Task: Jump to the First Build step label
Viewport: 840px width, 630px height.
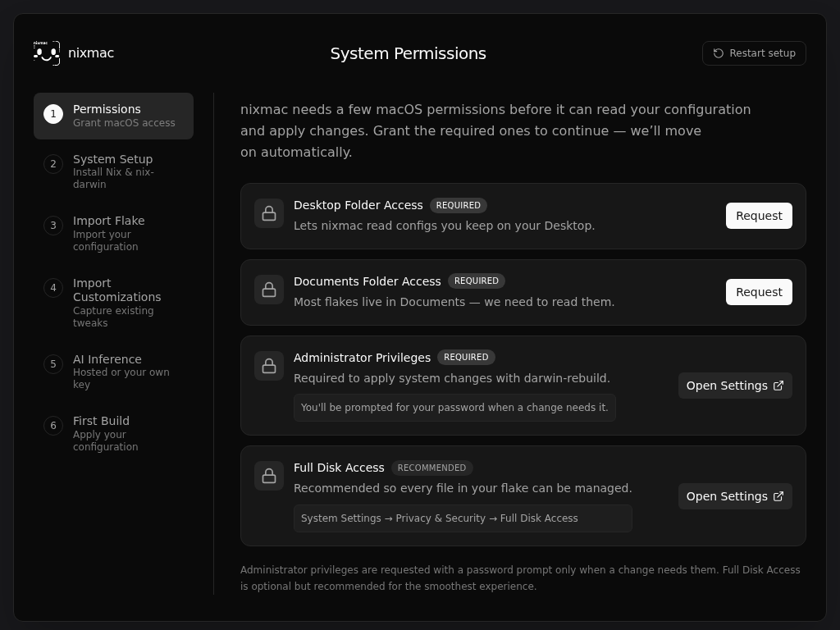Action: 101,421
